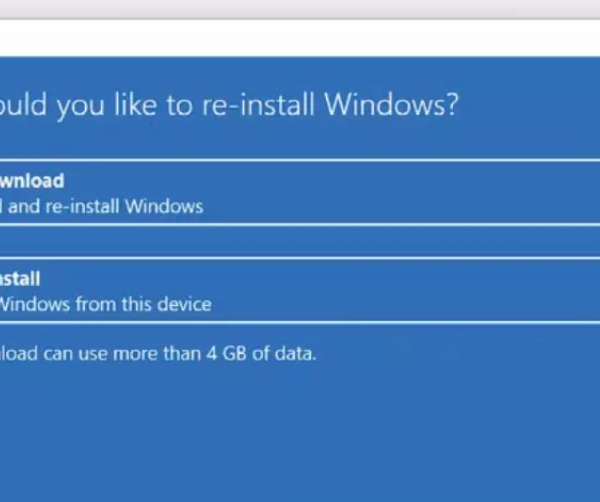The width and height of the screenshot is (600, 502).
Task: Select "Windows from this device" description text
Action: (105, 304)
